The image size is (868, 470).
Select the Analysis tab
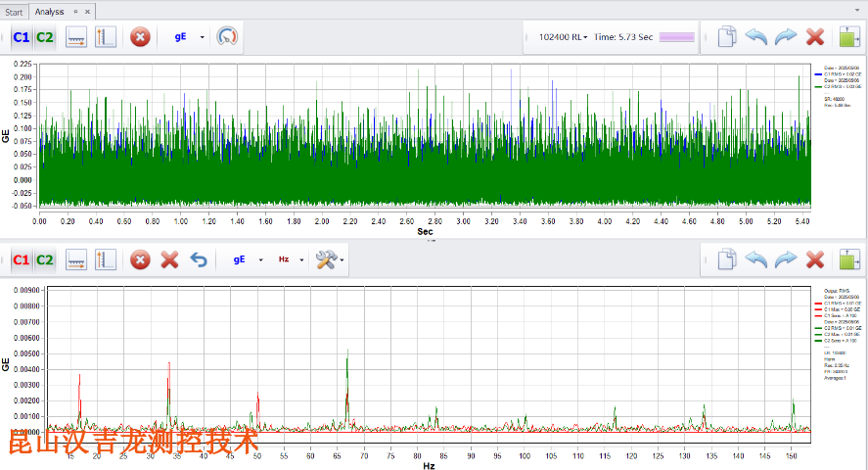(50, 11)
